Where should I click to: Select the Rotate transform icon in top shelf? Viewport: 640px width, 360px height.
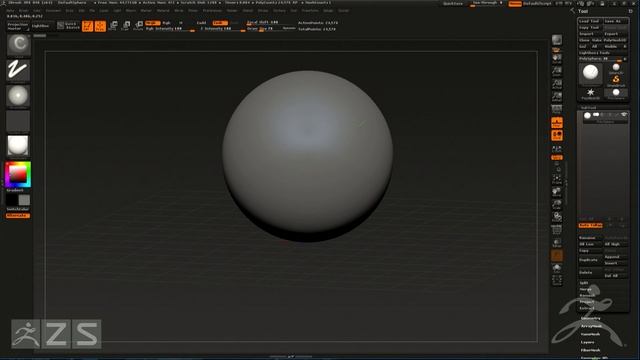click(x=139, y=26)
